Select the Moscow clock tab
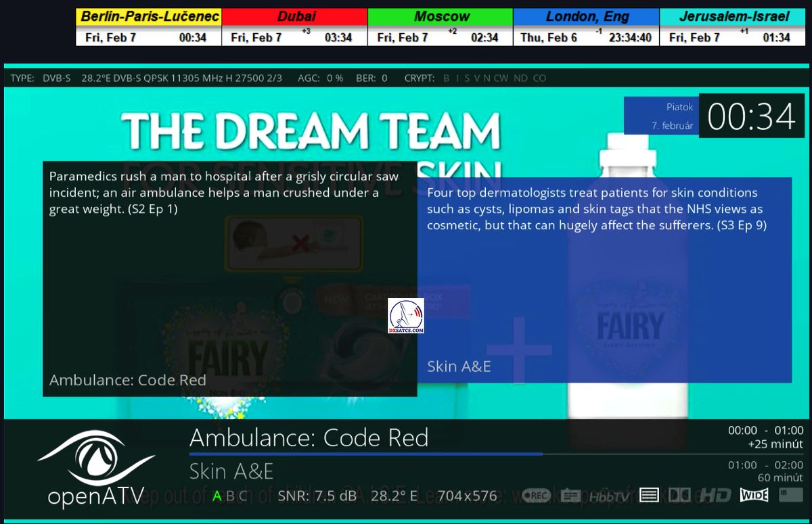This screenshot has width=812, height=524. coord(441,17)
